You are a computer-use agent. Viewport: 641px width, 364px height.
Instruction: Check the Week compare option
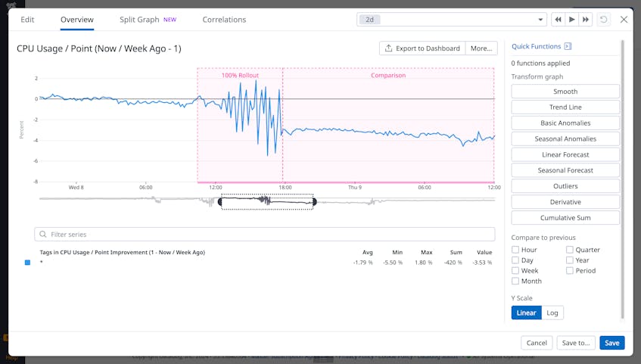point(515,271)
